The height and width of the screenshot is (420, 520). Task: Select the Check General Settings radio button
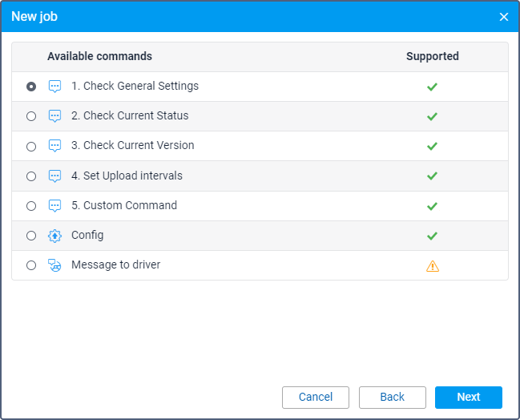click(31, 87)
